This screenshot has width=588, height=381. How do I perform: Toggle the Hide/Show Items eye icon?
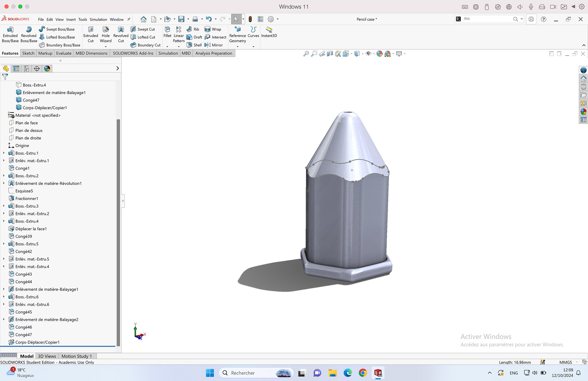click(x=368, y=54)
